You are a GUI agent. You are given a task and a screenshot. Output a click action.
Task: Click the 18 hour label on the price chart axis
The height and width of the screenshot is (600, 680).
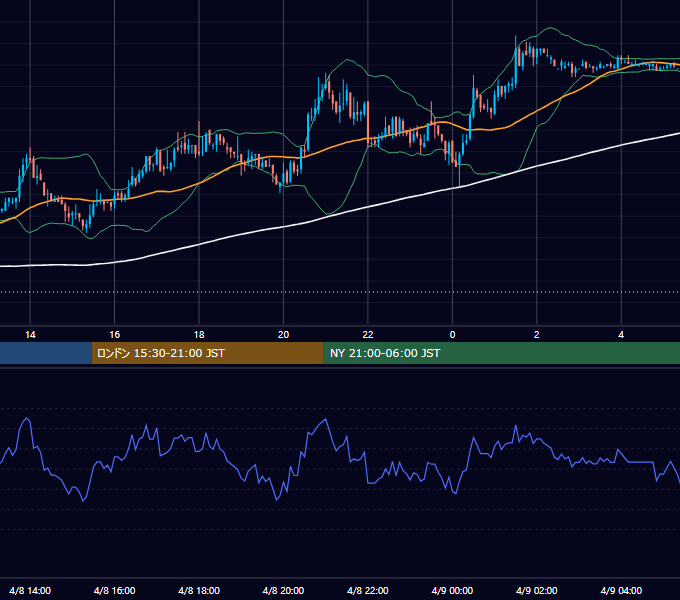pyautogui.click(x=199, y=335)
